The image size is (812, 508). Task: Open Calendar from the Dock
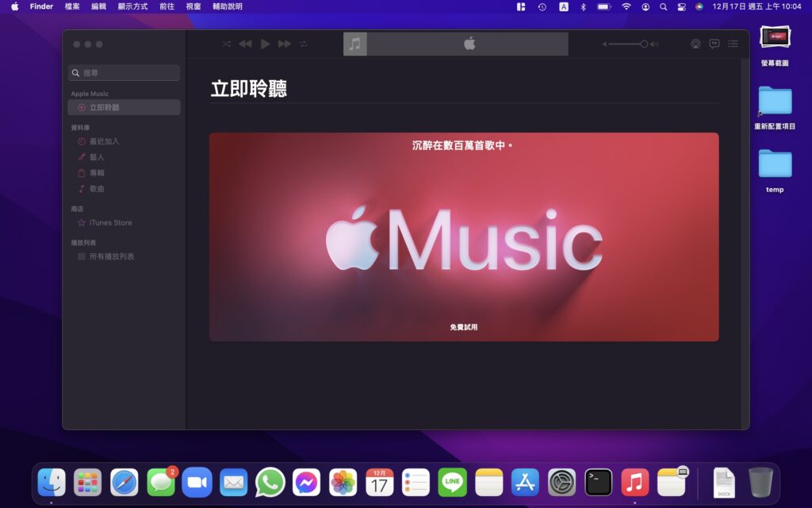pyautogui.click(x=380, y=482)
